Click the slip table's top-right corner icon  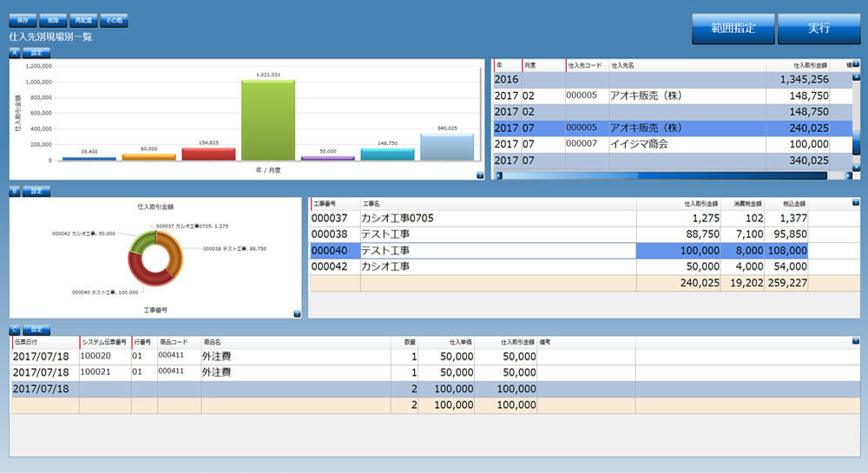tap(855, 342)
